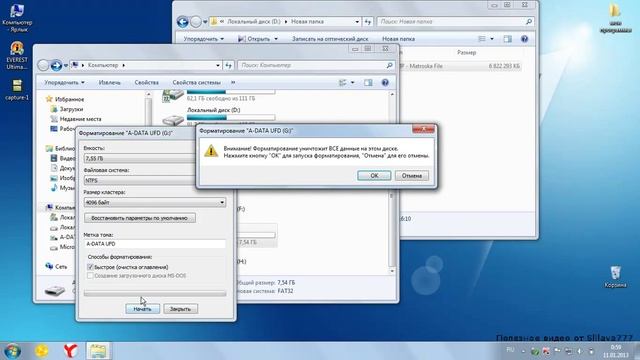Open EVEREST Ultimate desktop icon
Viewport: 640px width, 360px height.
coord(17,56)
